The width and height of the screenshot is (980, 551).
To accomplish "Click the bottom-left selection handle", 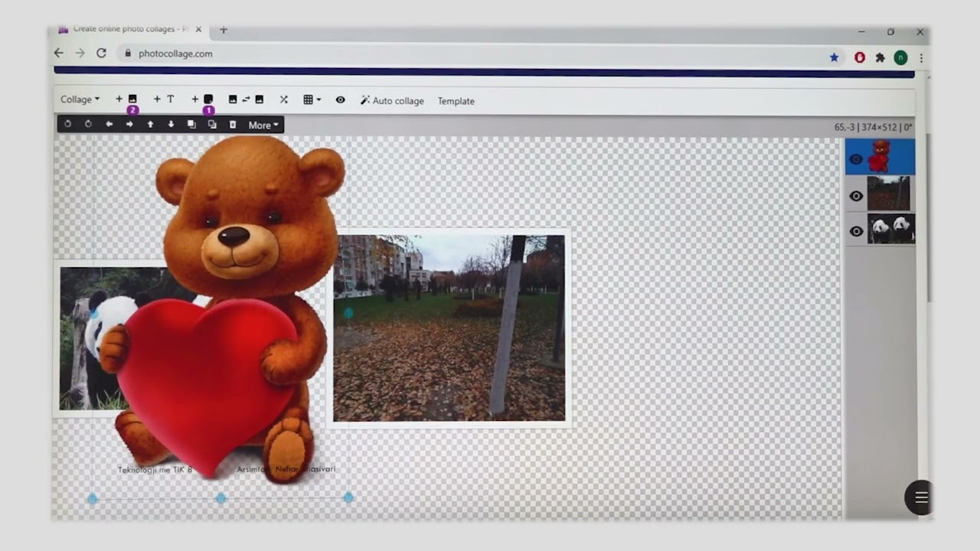I will [93, 499].
